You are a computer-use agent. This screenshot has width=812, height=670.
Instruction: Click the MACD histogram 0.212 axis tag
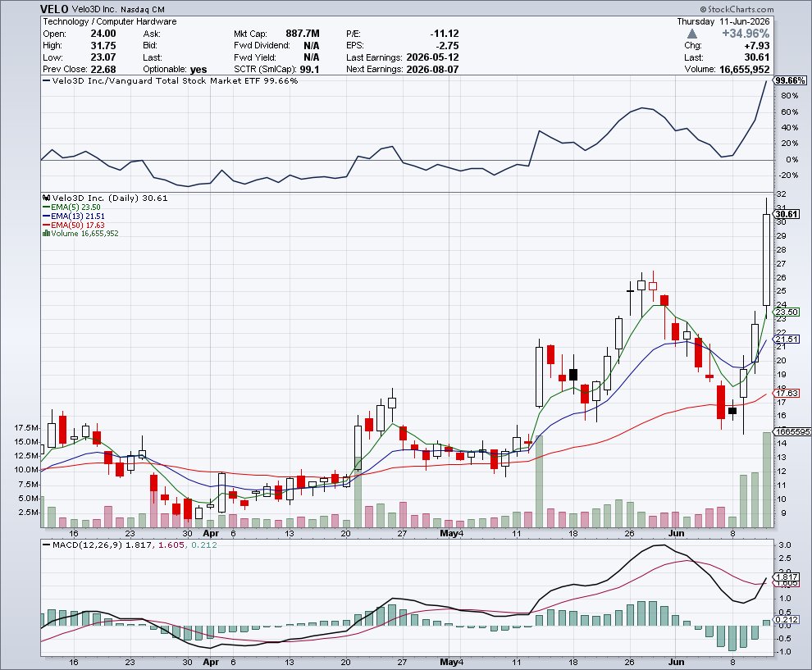click(x=786, y=619)
